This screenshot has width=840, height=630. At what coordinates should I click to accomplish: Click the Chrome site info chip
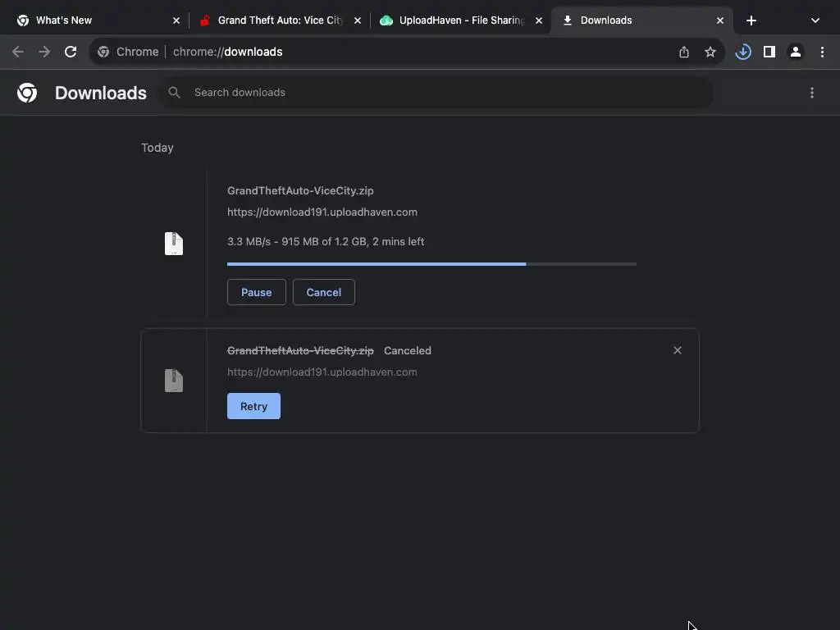point(129,52)
